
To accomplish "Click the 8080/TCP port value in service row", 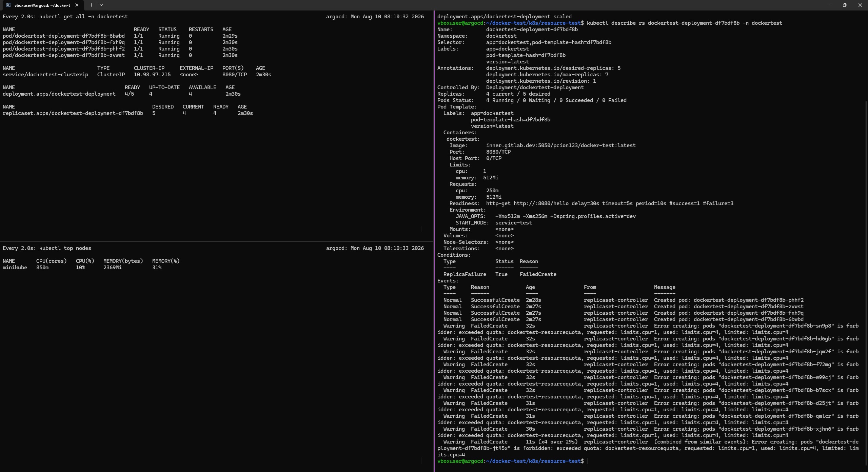I will 235,75.
